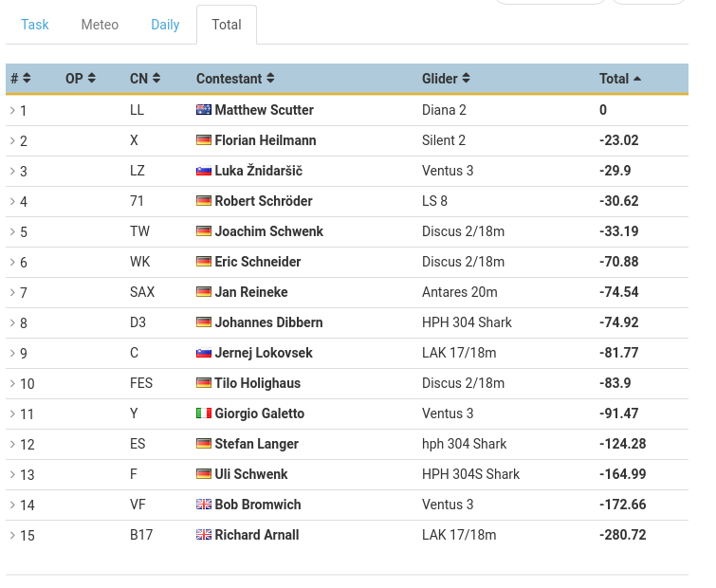Click German flag beside Tilo Holighaus
The image size is (716, 588).
point(204,383)
